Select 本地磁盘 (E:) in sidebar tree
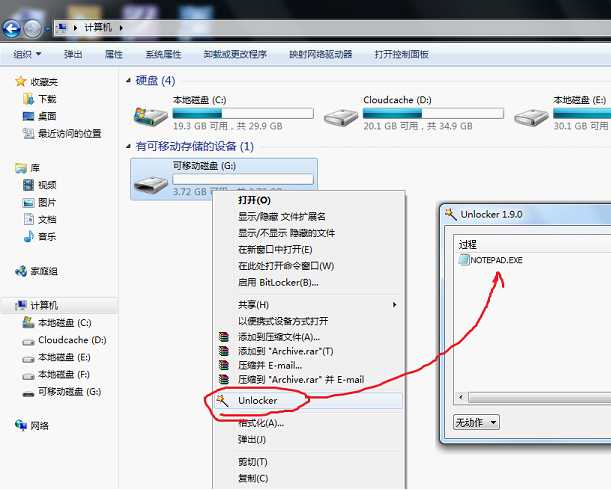Image resolution: width=611 pixels, height=490 pixels. coord(57,357)
